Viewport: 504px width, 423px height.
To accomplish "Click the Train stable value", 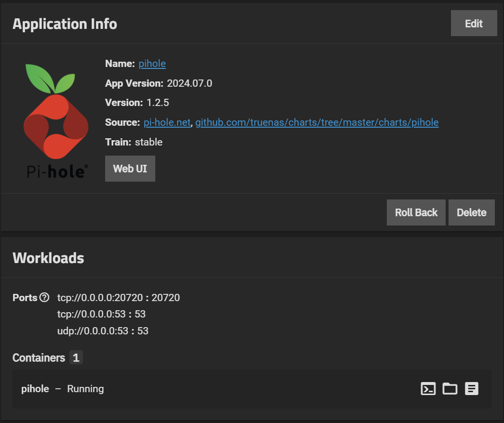I will [149, 142].
